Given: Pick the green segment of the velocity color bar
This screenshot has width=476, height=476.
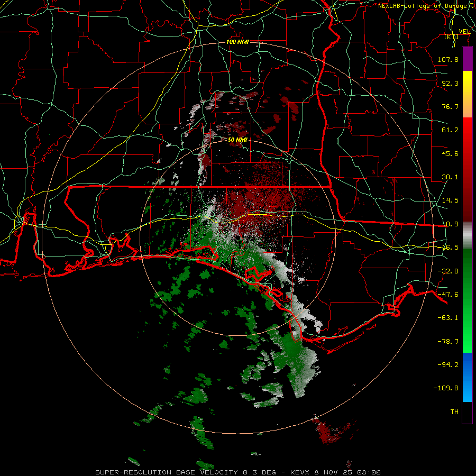Looking at the screenshot, I should point(467,300).
